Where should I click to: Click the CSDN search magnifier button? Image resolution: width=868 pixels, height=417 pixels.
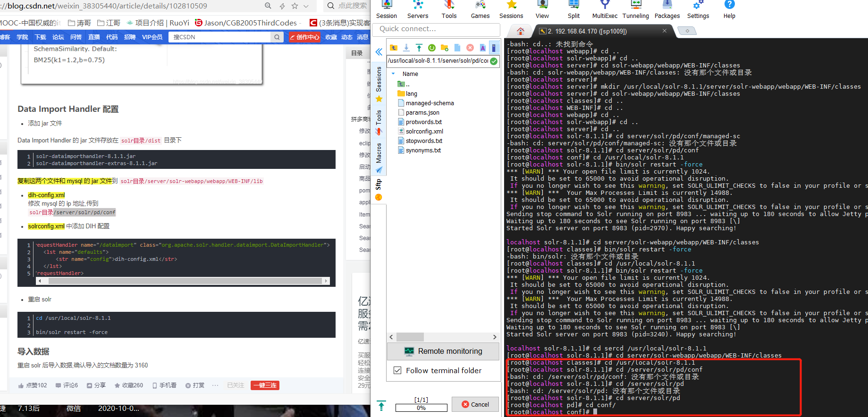[277, 37]
